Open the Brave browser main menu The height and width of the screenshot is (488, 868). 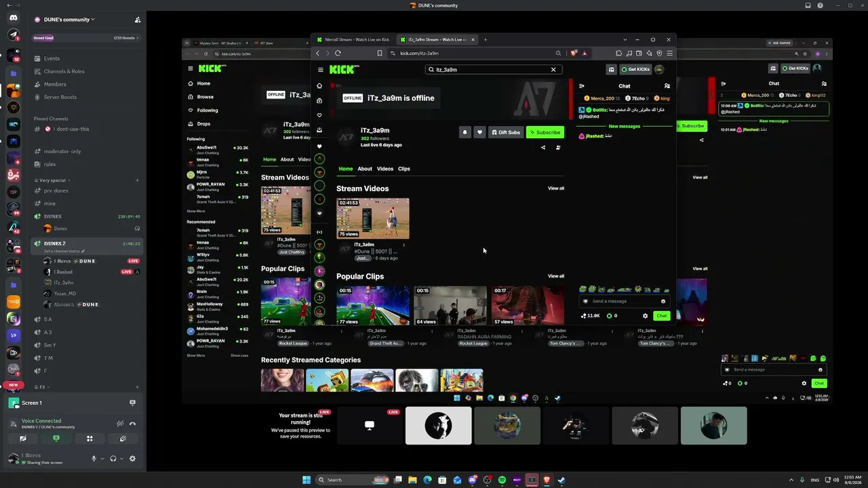tap(669, 54)
